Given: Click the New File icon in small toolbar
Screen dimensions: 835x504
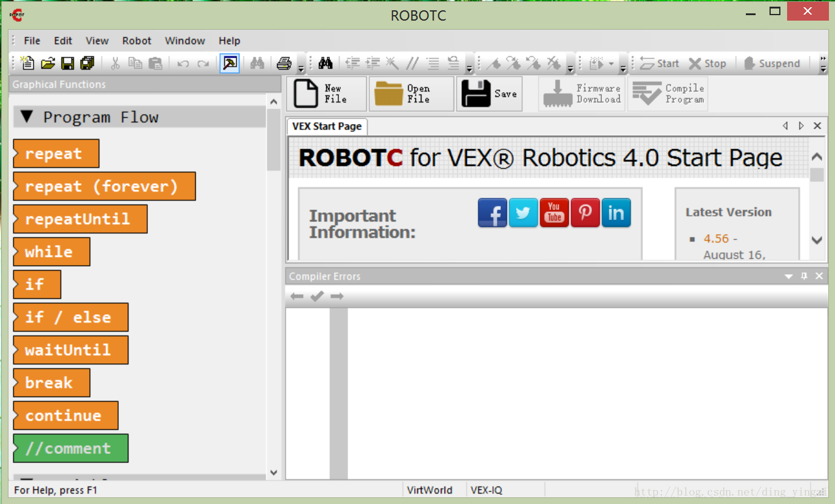Looking at the screenshot, I should tap(27, 63).
